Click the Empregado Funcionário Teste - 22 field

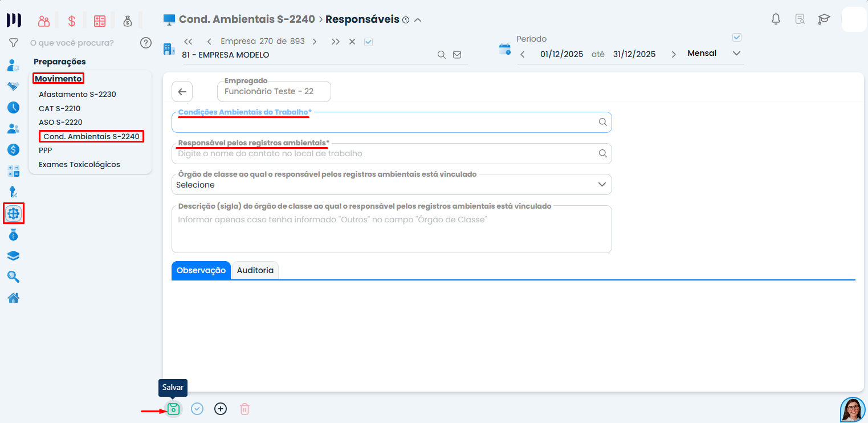(274, 91)
